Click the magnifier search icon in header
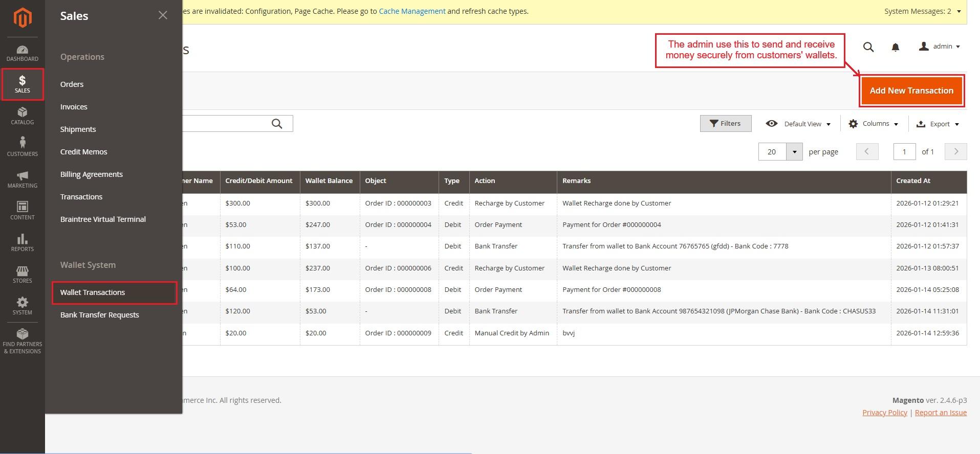 (x=868, y=47)
